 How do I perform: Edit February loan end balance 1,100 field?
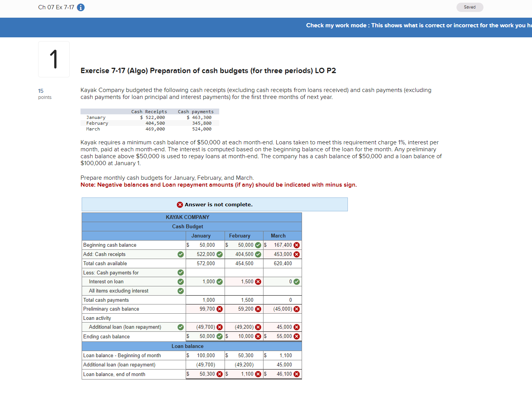click(x=244, y=374)
